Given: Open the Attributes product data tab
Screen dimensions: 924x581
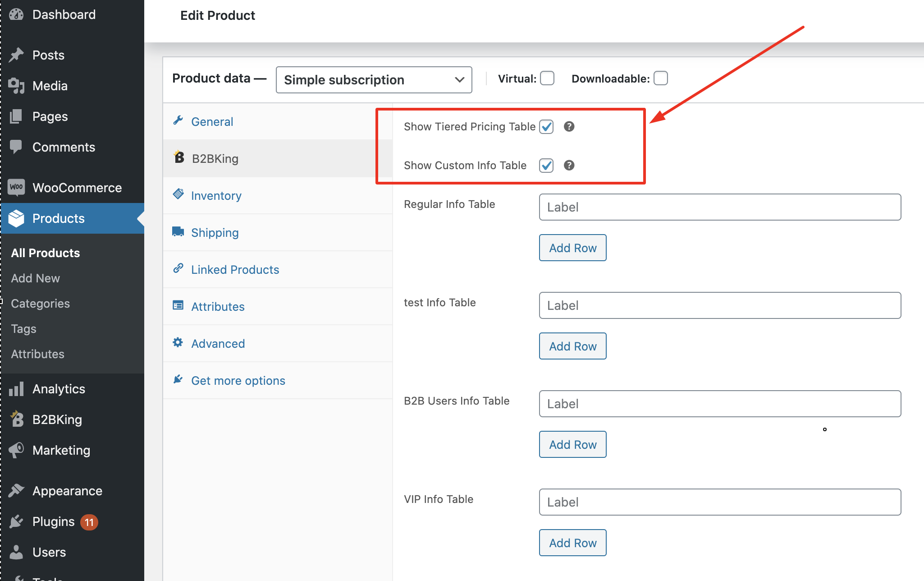Looking at the screenshot, I should pos(278,306).
